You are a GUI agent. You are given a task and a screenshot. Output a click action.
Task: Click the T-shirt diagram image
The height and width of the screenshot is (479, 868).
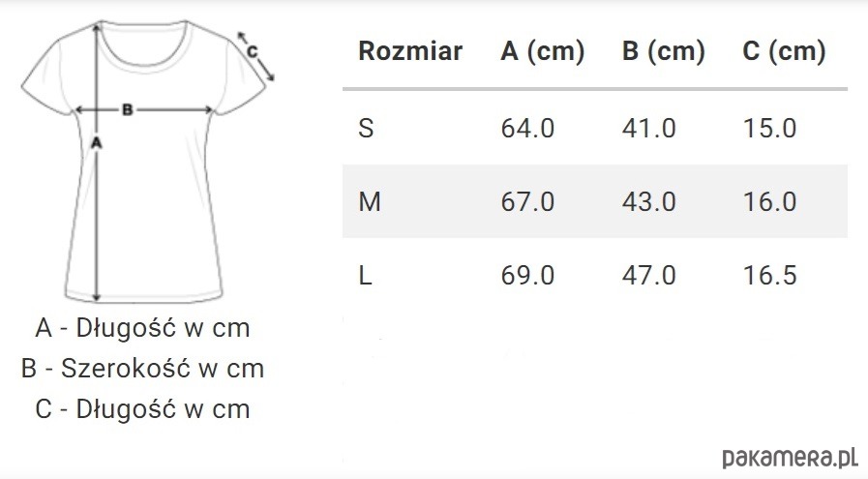point(147,162)
